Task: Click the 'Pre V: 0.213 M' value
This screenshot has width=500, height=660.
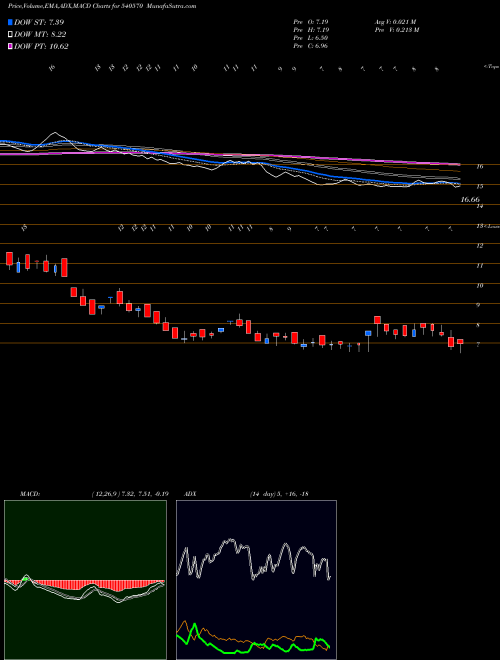Action: tap(397, 30)
